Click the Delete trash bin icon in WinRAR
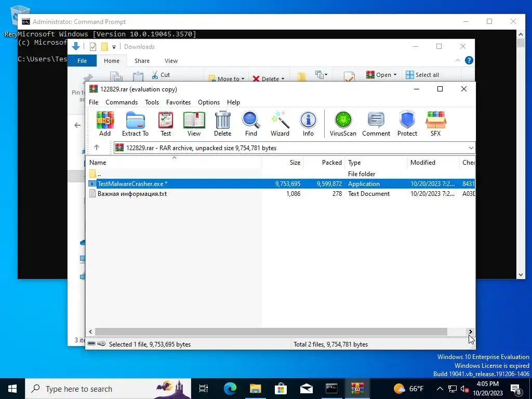 point(222,124)
